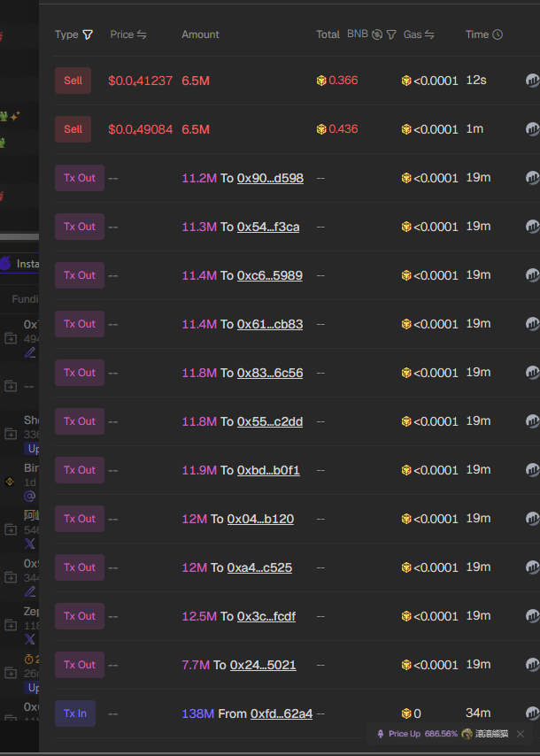540x756 pixels.
Task: Click the BNB coin icon beside 0.366
Action: coord(321,81)
